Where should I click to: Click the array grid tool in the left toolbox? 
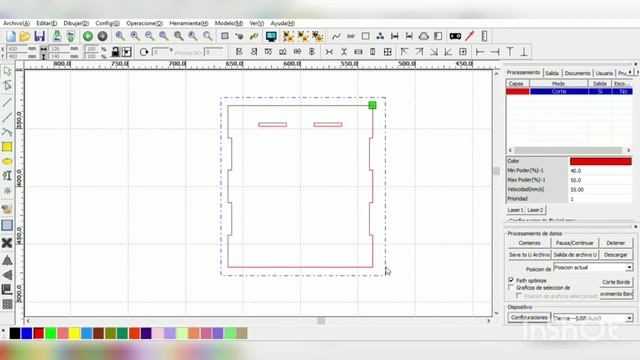click(7, 304)
